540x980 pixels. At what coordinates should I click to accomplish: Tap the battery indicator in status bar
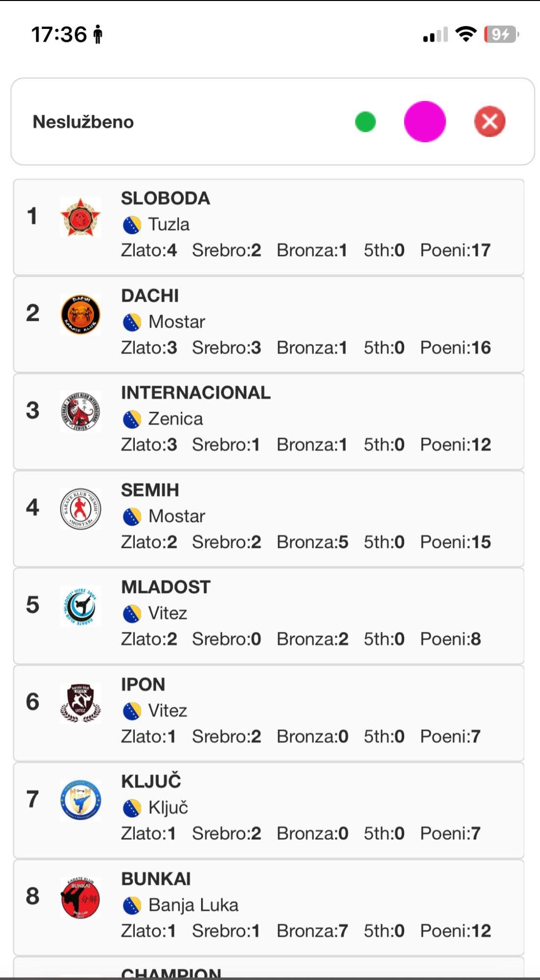click(500, 34)
